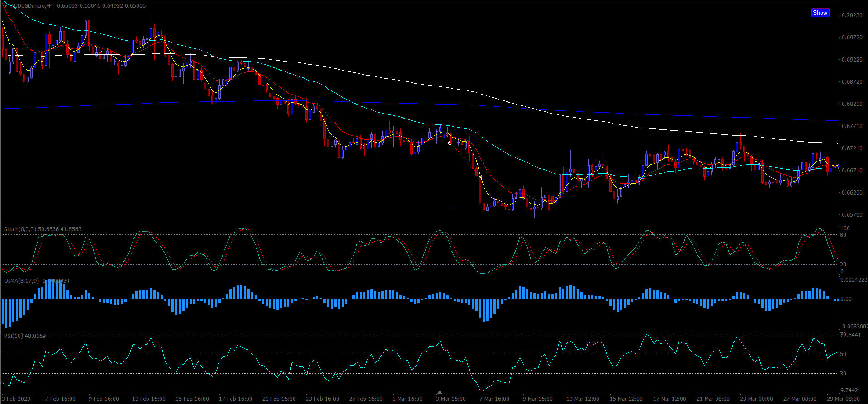
Task: Click the 0.70230 price axis label
Action: tap(852, 15)
